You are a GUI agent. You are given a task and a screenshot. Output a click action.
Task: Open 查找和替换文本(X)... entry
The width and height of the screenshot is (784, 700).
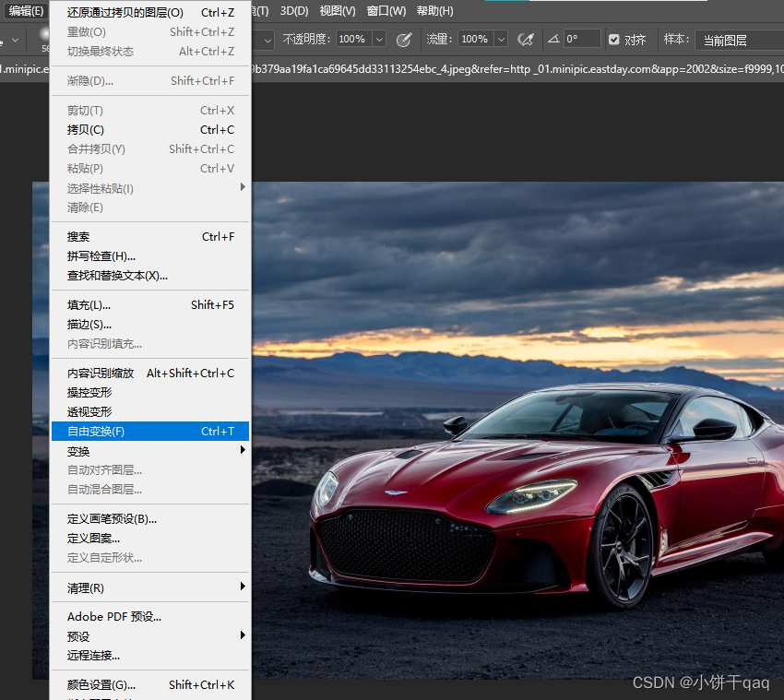[150, 276]
